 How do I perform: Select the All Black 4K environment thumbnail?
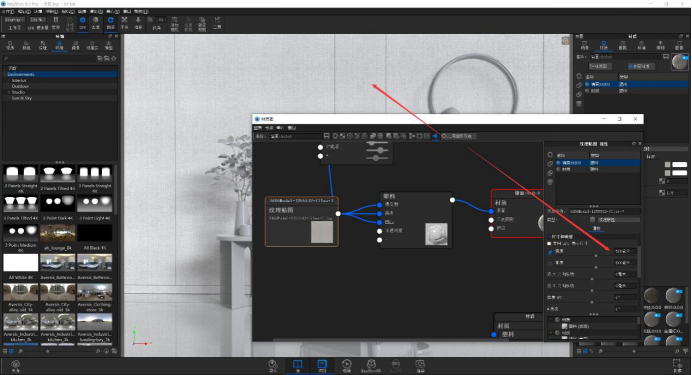click(95, 233)
